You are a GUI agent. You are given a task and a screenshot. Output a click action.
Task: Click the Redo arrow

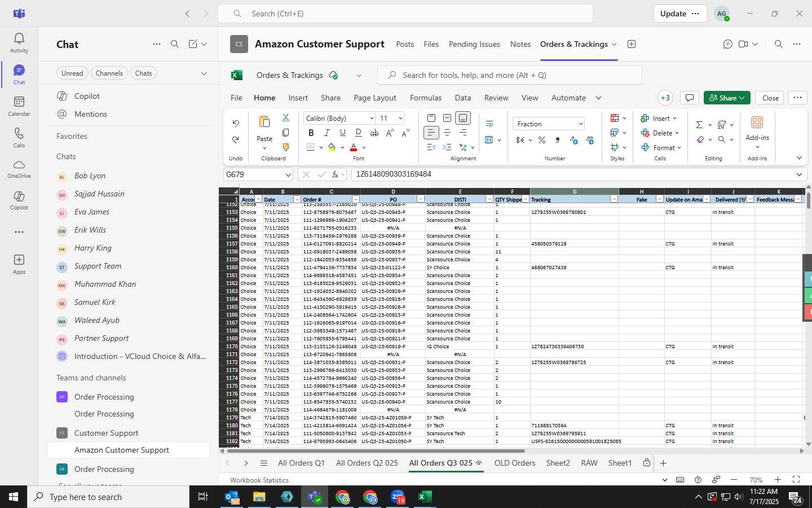coord(236,139)
